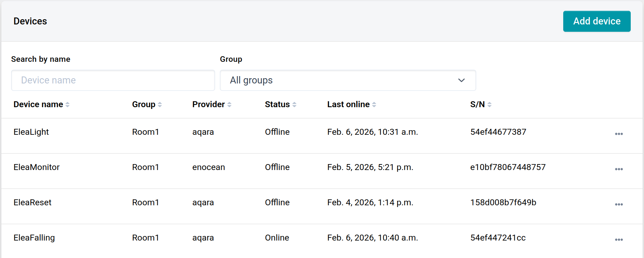Click serial number e10bf78067448757
Screen dimensions: 644x258
(x=508, y=167)
